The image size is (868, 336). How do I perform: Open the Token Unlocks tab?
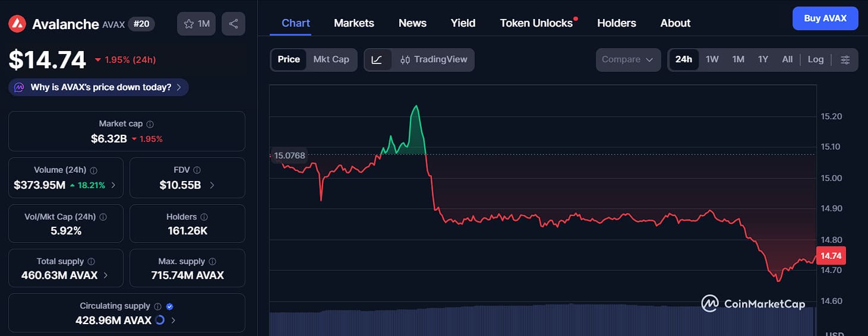click(536, 23)
